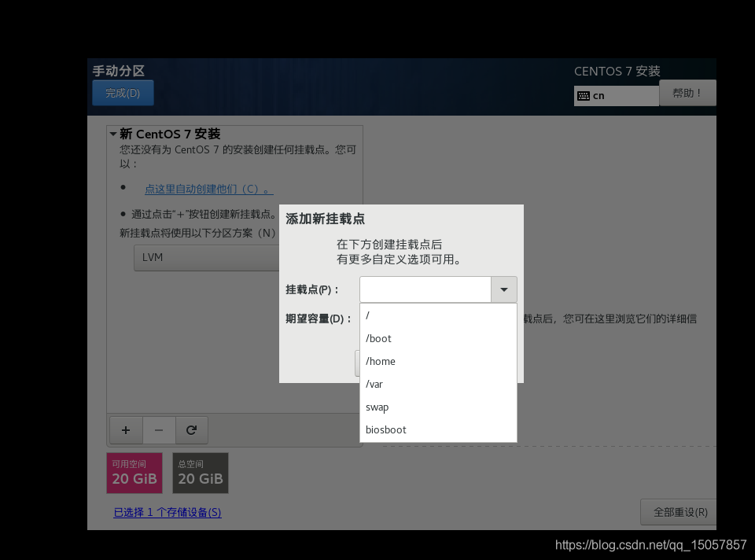Click the 添加新挂载点 dialog title
This screenshot has width=755, height=560.
click(325, 219)
